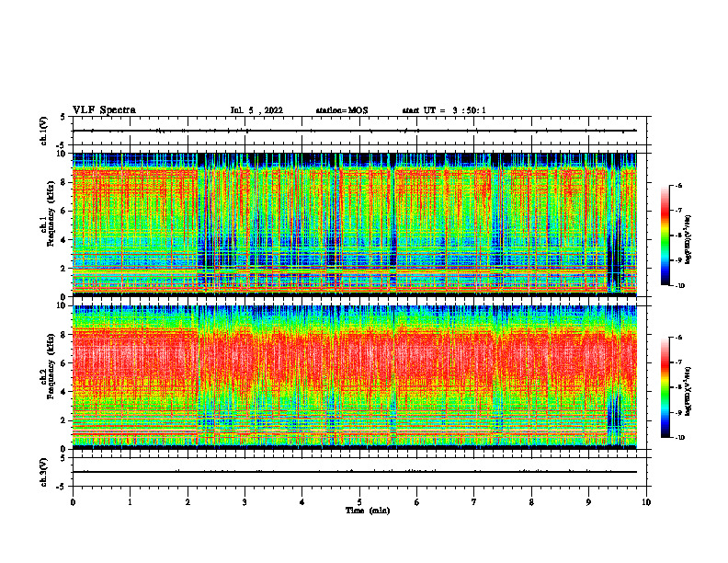
Task: Click time-axis tick label "10" at bottom right
Action: [646, 502]
